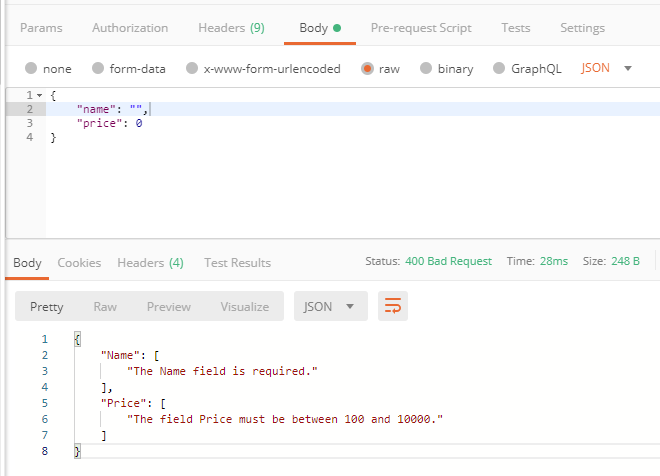660x476 pixels.
Task: Switch to the Tests tab
Action: (x=516, y=28)
